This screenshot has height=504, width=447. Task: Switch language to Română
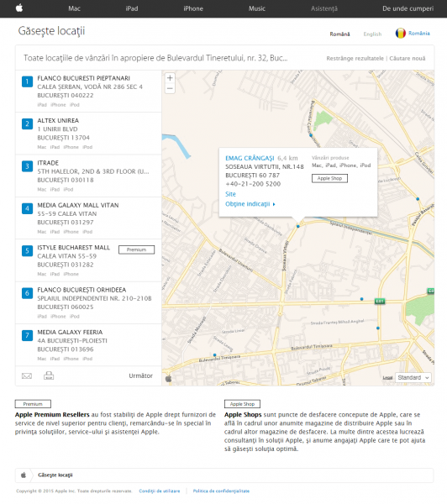pyautogui.click(x=339, y=34)
